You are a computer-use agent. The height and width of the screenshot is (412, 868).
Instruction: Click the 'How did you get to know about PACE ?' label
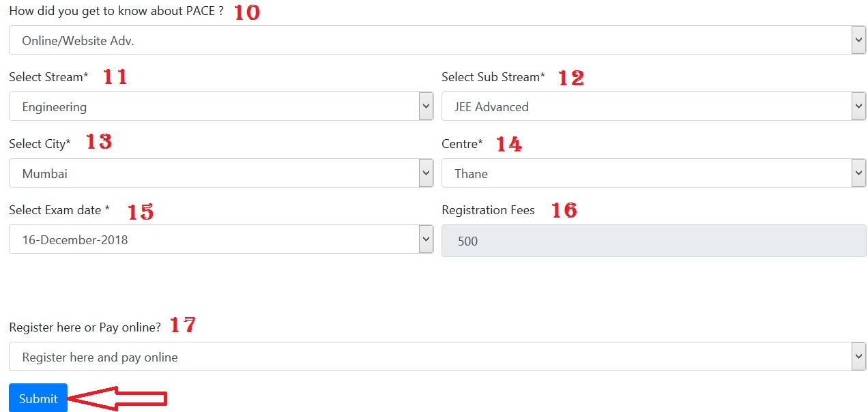click(x=116, y=12)
